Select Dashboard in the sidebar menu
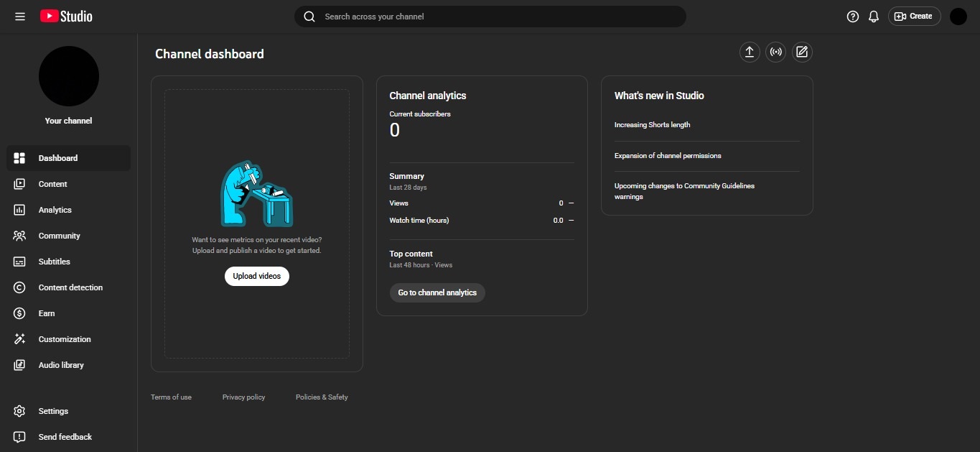 coord(58,158)
